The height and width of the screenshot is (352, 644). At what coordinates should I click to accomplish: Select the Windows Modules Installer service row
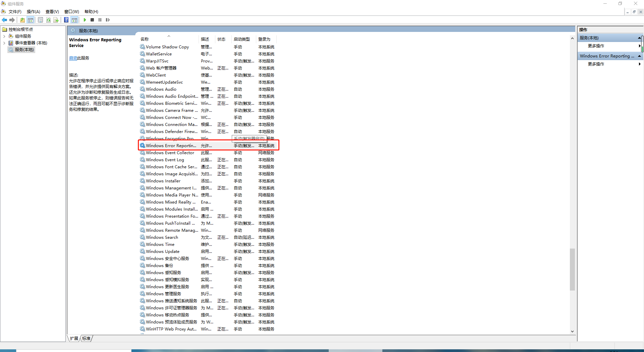pyautogui.click(x=208, y=209)
